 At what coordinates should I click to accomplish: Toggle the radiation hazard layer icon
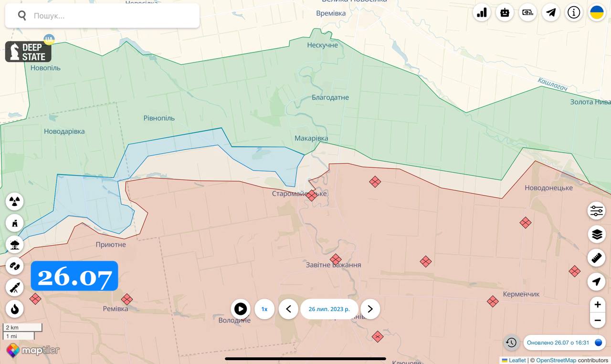click(15, 201)
